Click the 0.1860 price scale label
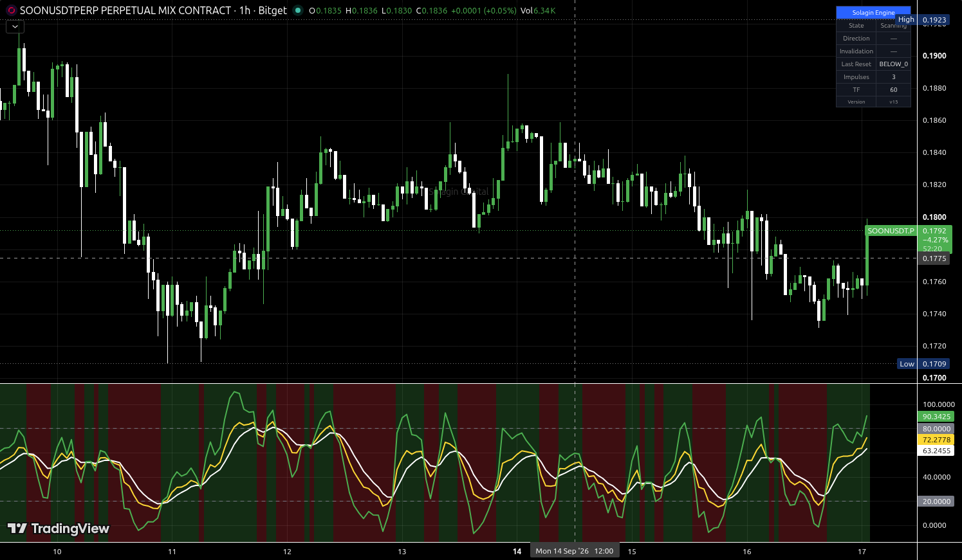Image resolution: width=962 pixels, height=560 pixels. [x=934, y=120]
